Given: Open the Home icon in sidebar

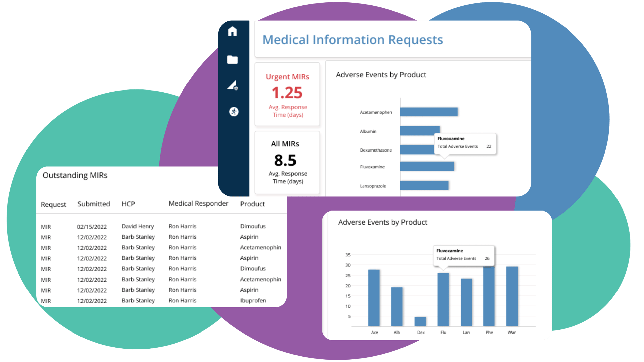Looking at the screenshot, I should 232,31.
